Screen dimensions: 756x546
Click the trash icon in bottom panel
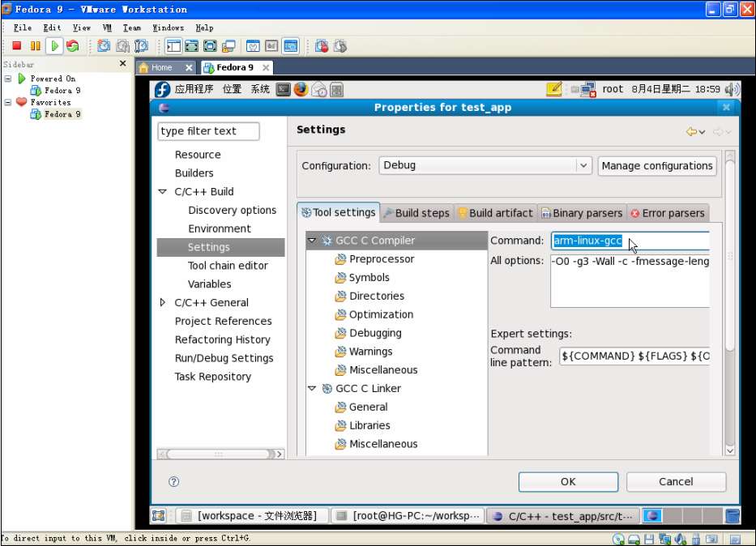pos(733,516)
